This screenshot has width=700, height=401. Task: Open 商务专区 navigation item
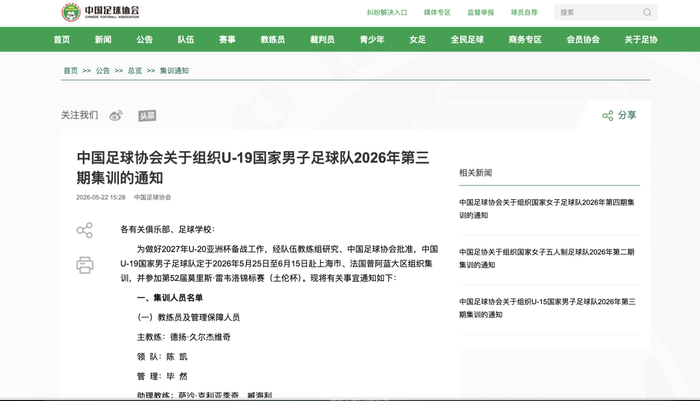point(525,39)
